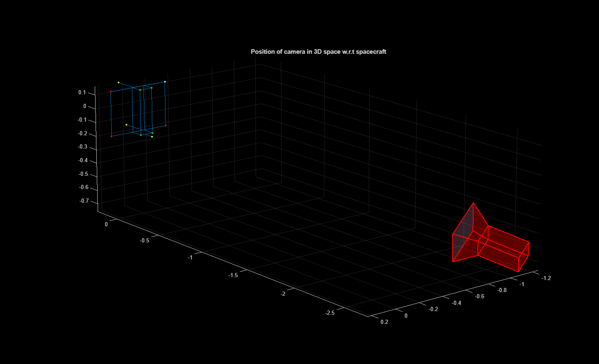Click the plot title text
The width and height of the screenshot is (599, 364).
[319, 52]
